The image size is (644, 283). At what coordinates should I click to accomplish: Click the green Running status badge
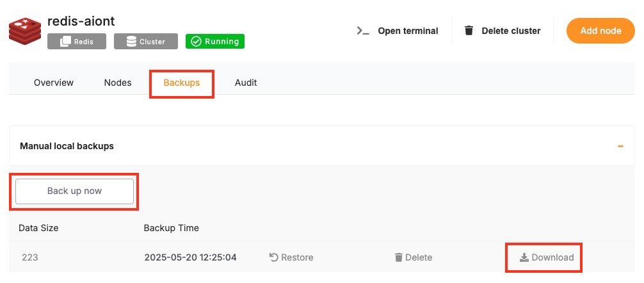[x=214, y=42]
